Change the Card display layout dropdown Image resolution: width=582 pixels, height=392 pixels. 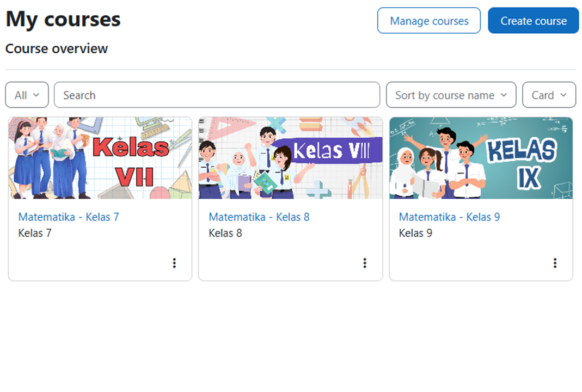click(x=549, y=95)
